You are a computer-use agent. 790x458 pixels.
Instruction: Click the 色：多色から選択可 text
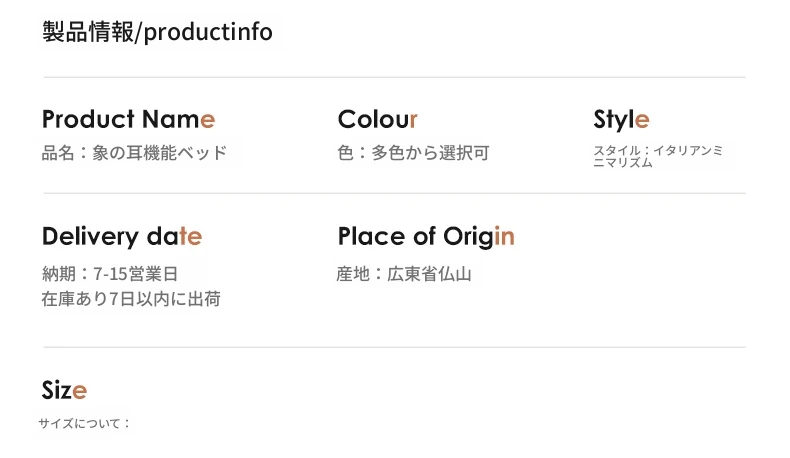(x=413, y=153)
